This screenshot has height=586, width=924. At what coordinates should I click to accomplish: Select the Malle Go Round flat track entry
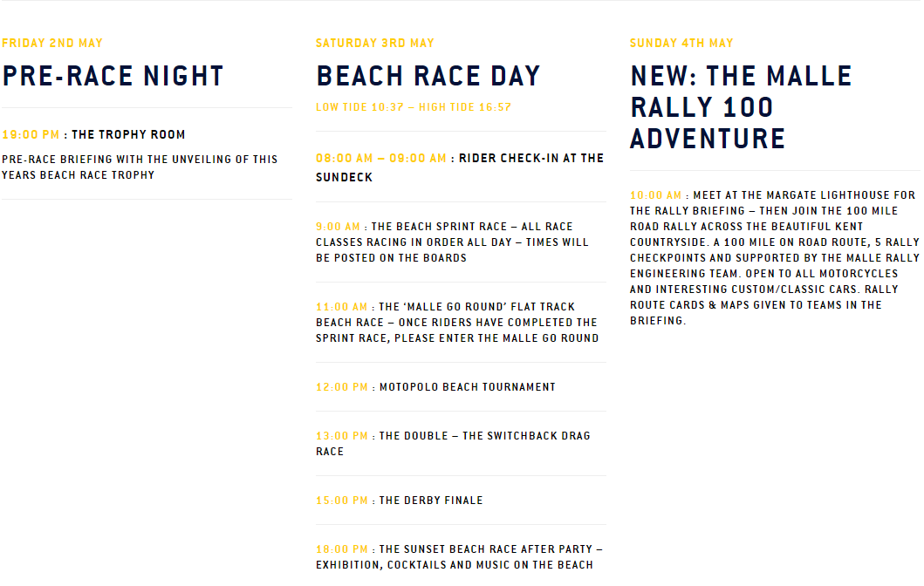click(x=457, y=323)
